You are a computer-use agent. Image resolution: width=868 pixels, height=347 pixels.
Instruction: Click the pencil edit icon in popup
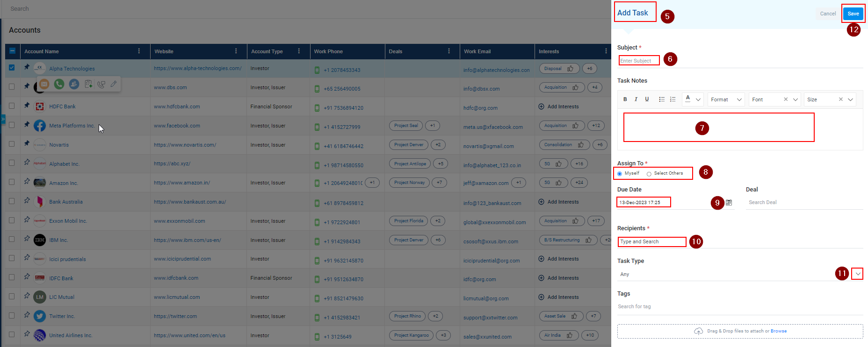click(114, 84)
